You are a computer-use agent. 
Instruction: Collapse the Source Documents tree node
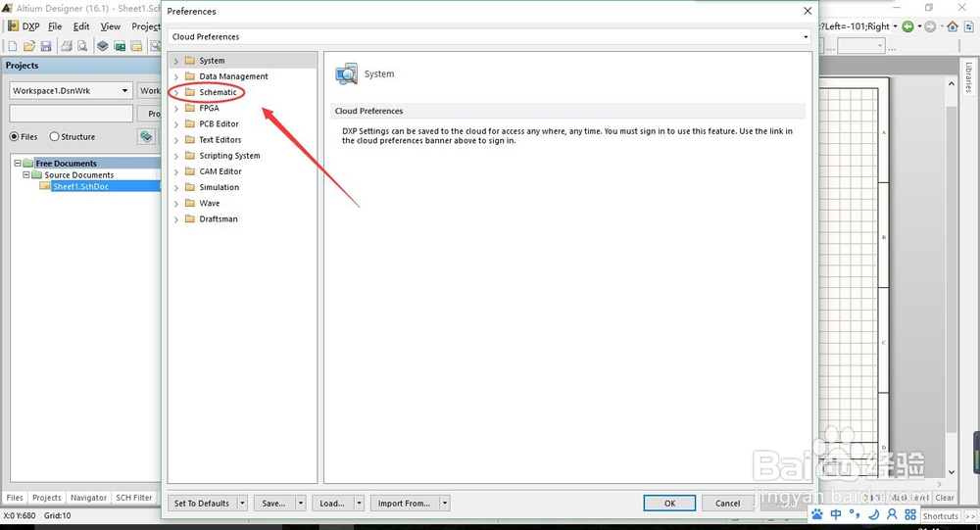(x=26, y=174)
